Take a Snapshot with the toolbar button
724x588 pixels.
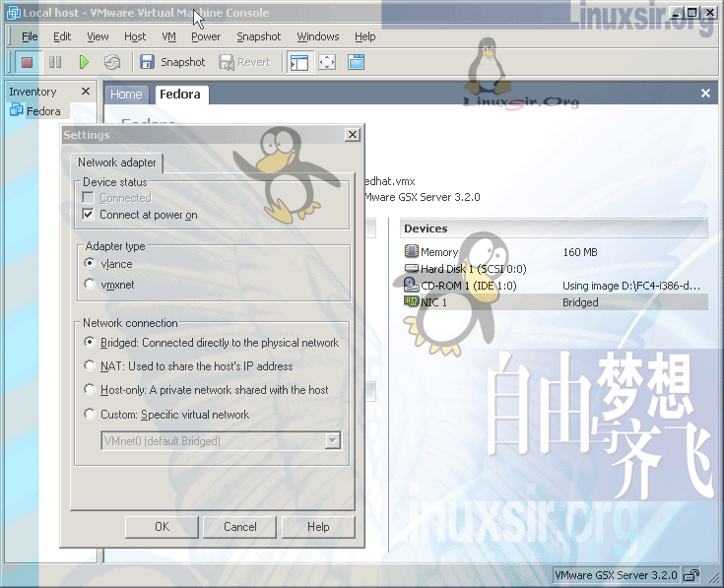pos(172,62)
